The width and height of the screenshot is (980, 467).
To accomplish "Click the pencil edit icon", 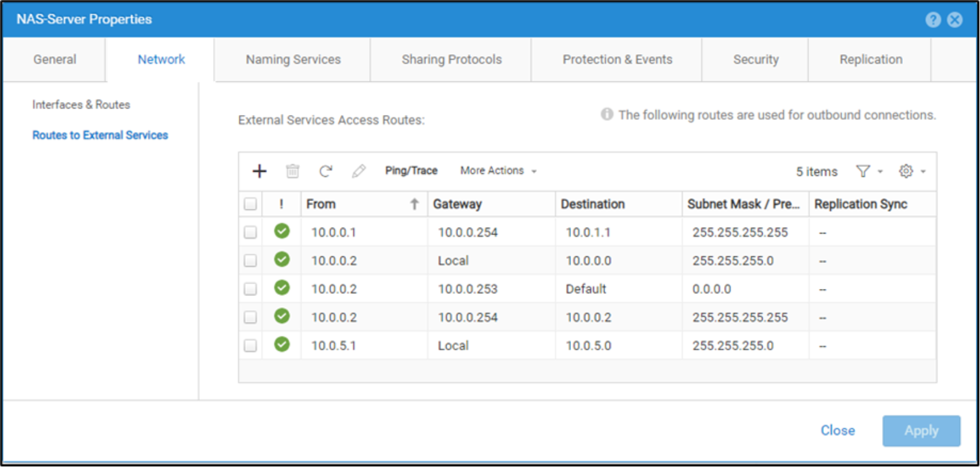I will (358, 171).
